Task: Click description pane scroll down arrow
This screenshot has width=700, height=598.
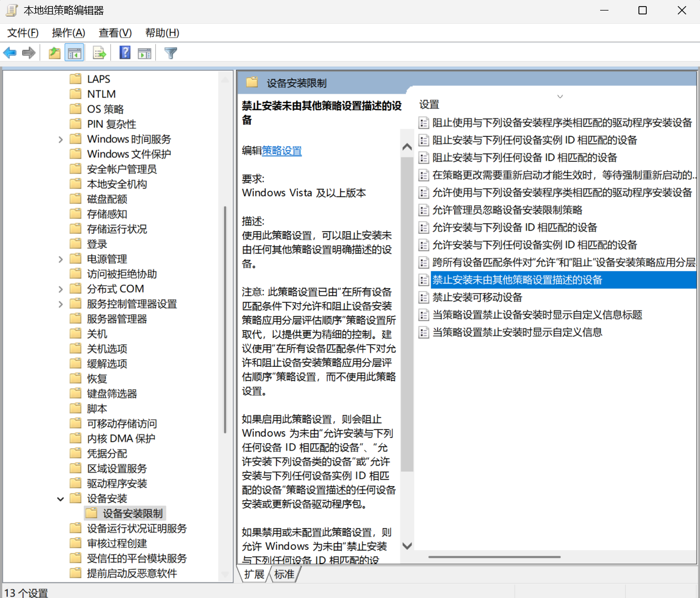Action: 407,546
